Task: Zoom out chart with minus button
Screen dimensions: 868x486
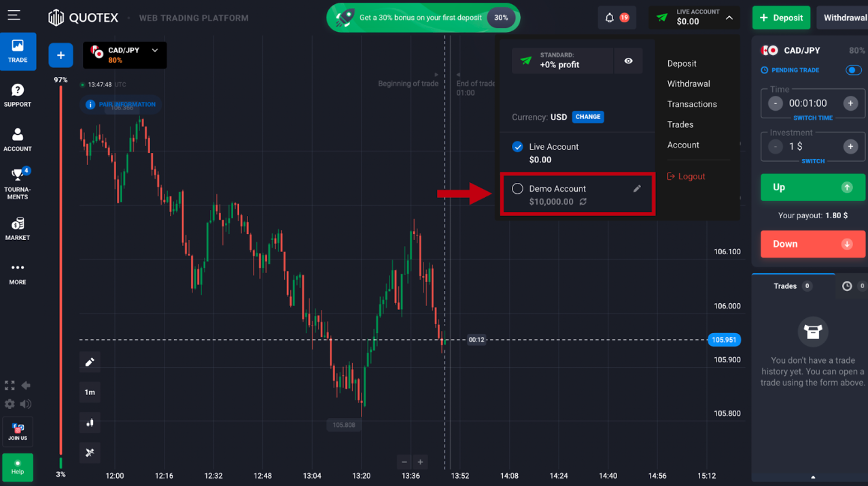Action: coord(404,462)
